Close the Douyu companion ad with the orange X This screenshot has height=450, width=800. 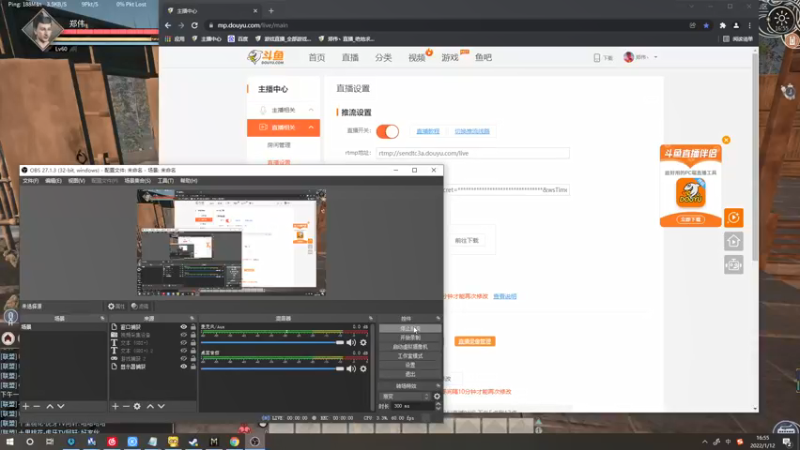pos(726,140)
